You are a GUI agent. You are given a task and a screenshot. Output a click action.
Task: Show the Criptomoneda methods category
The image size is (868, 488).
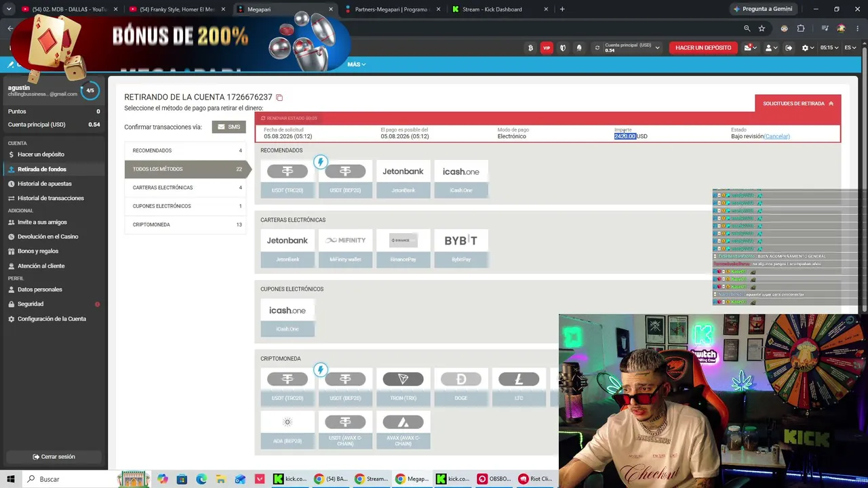point(184,224)
